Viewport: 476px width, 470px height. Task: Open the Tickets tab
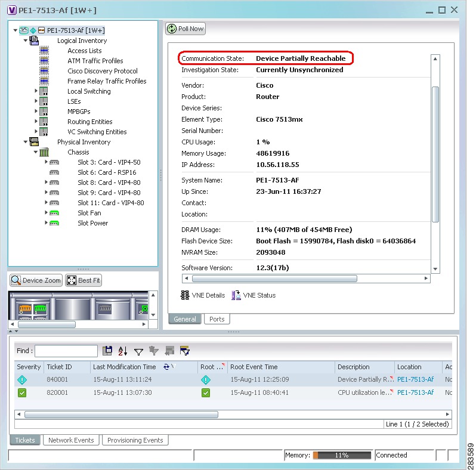click(x=25, y=440)
